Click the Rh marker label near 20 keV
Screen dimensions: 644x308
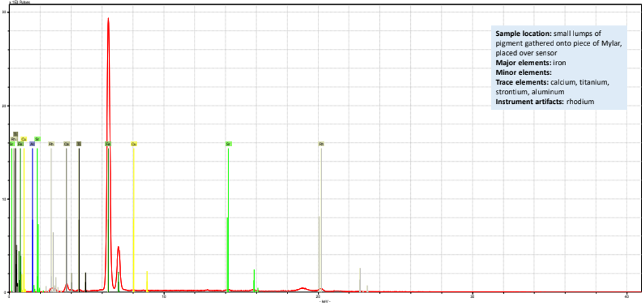pos(321,144)
